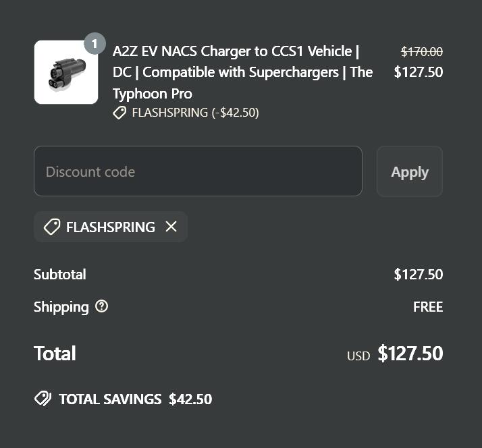Focus the Discount code input field
The image size is (482, 448).
click(x=198, y=171)
